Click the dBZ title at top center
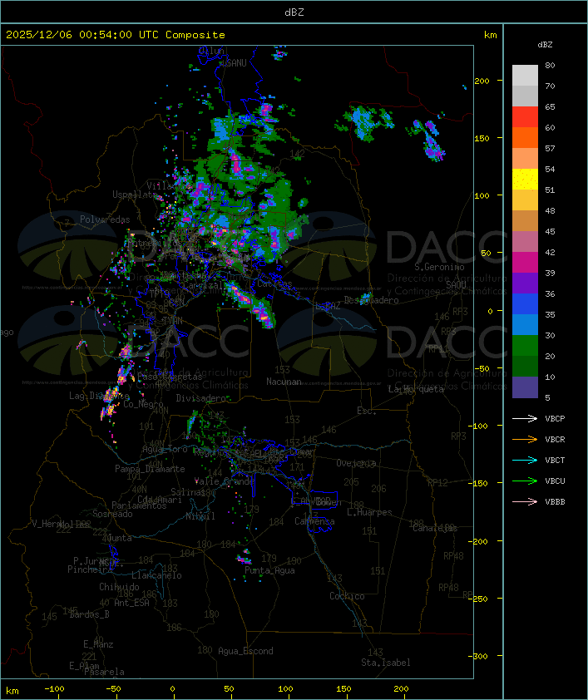Screen dimensions: 588x700 click(x=294, y=12)
